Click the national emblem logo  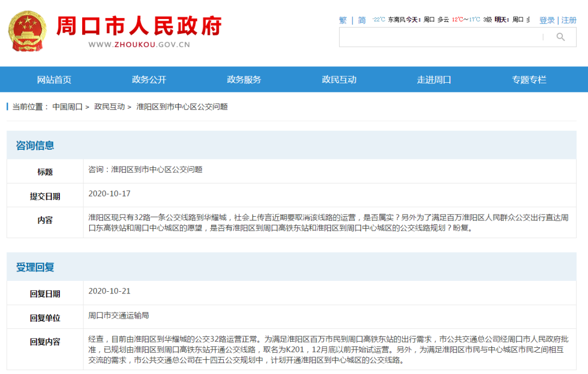[27, 30]
